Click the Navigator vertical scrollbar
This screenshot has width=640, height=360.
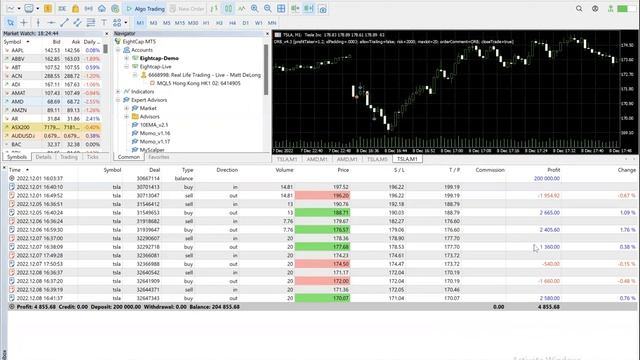click(266, 69)
